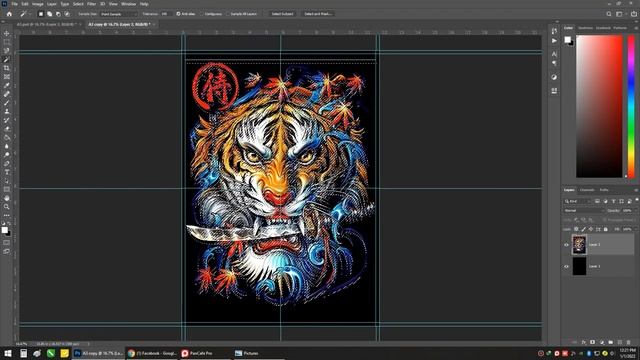Open the File menu
Screen dimensions: 640x360
pos(14,4)
